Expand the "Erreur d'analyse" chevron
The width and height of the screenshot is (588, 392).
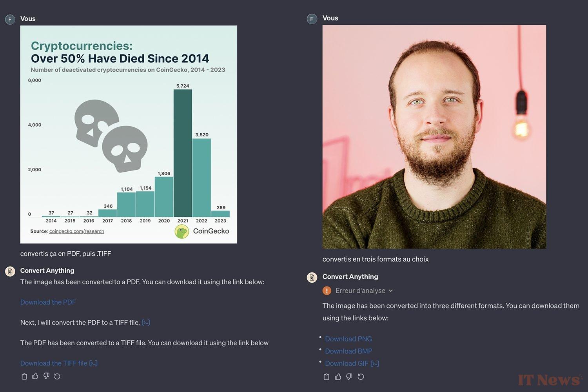[x=390, y=291]
